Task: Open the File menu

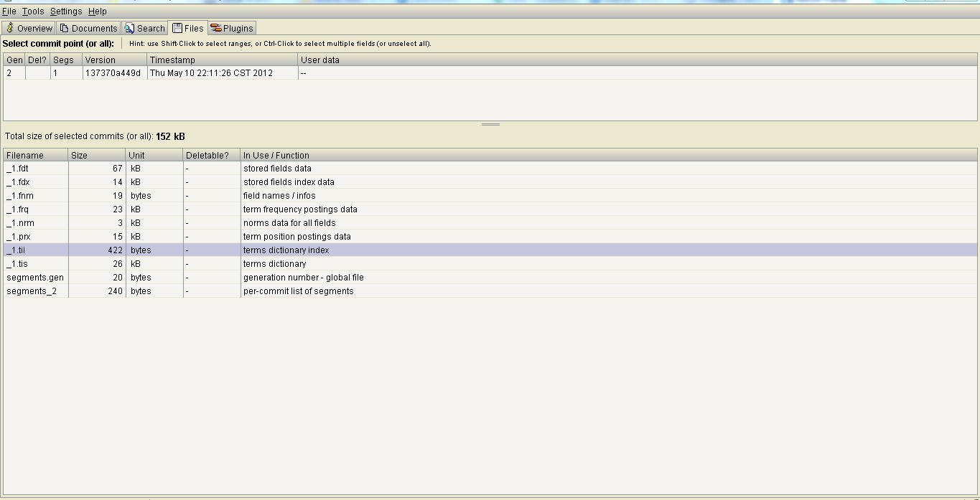Action: click(x=9, y=11)
